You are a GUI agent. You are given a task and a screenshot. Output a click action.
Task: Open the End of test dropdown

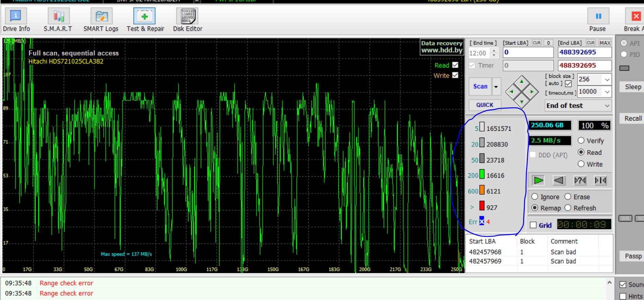pyautogui.click(x=578, y=106)
